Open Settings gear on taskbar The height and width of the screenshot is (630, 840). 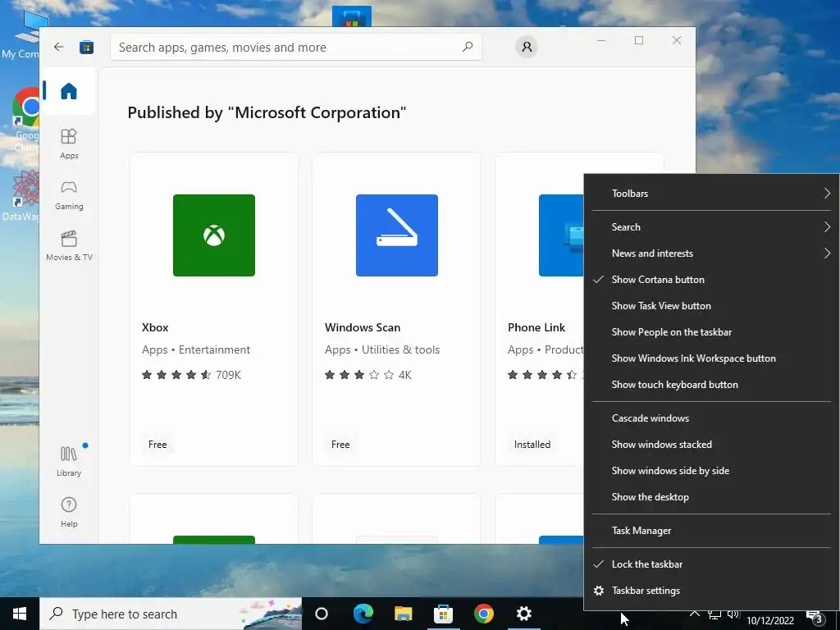[x=523, y=614]
